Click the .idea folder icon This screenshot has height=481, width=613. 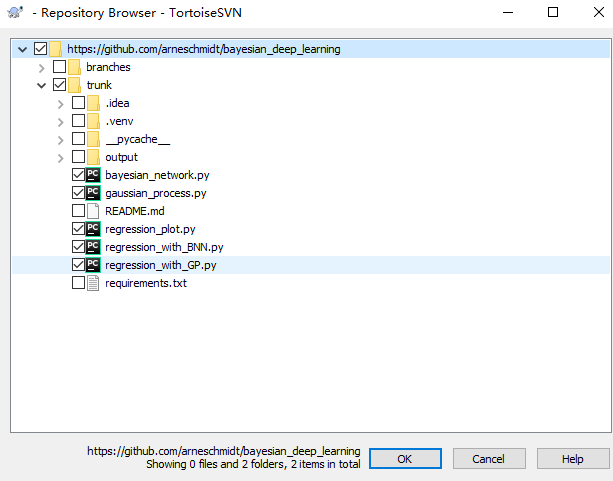(93, 103)
